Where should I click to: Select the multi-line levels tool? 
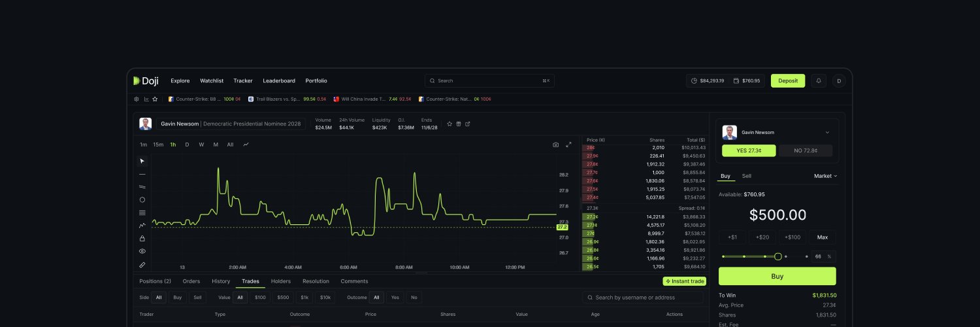click(142, 213)
